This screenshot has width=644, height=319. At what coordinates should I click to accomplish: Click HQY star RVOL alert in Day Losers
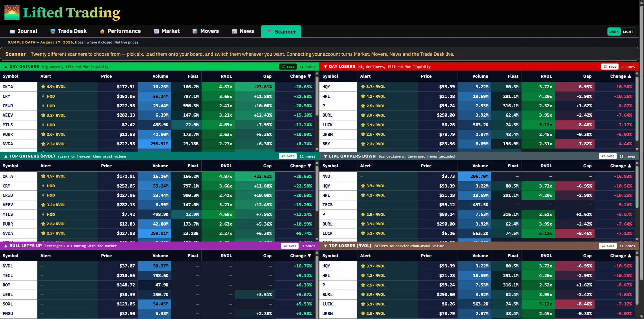click(373, 87)
